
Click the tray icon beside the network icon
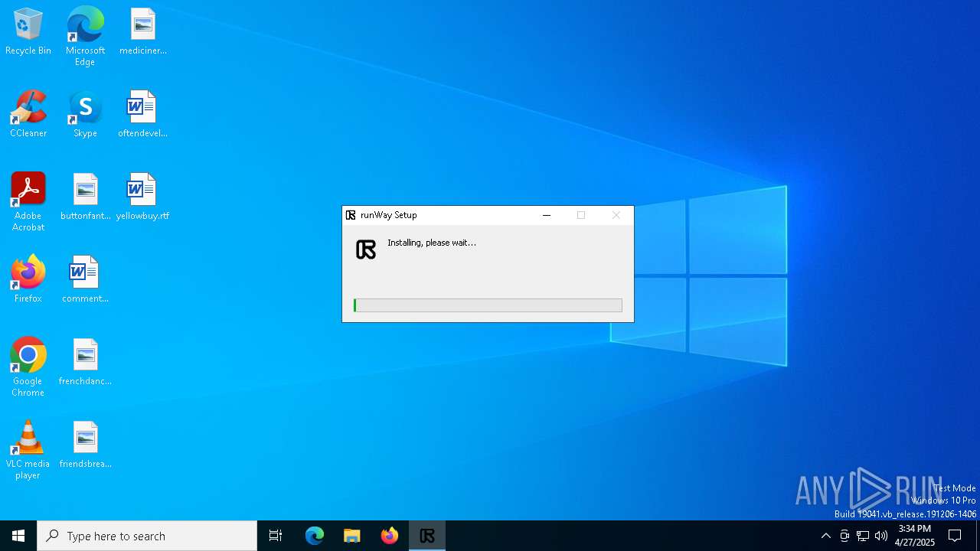click(844, 536)
